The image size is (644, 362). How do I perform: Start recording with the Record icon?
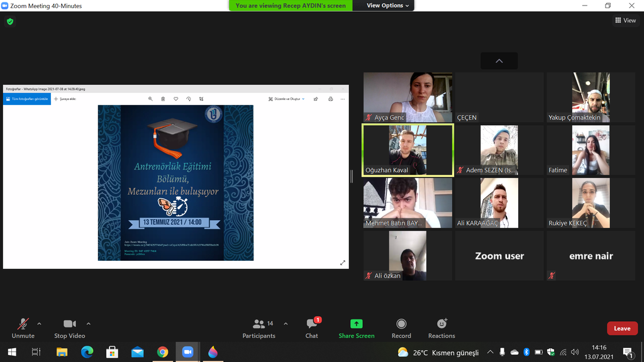[401, 328]
